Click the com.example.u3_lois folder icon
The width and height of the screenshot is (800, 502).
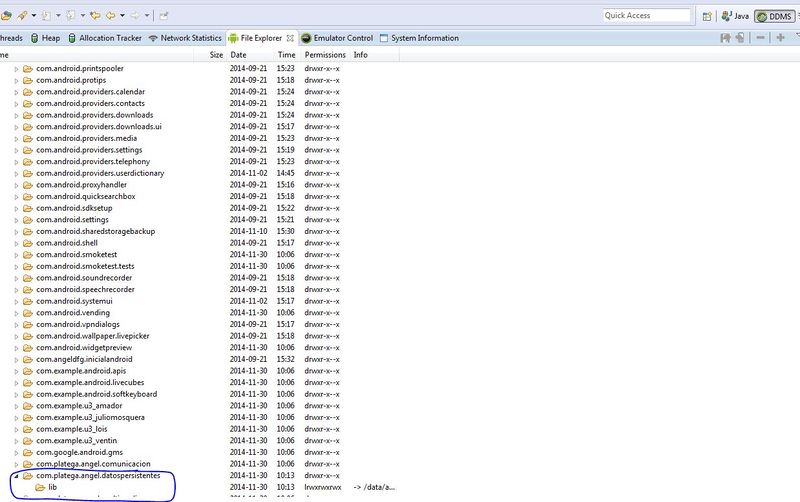coord(28,429)
